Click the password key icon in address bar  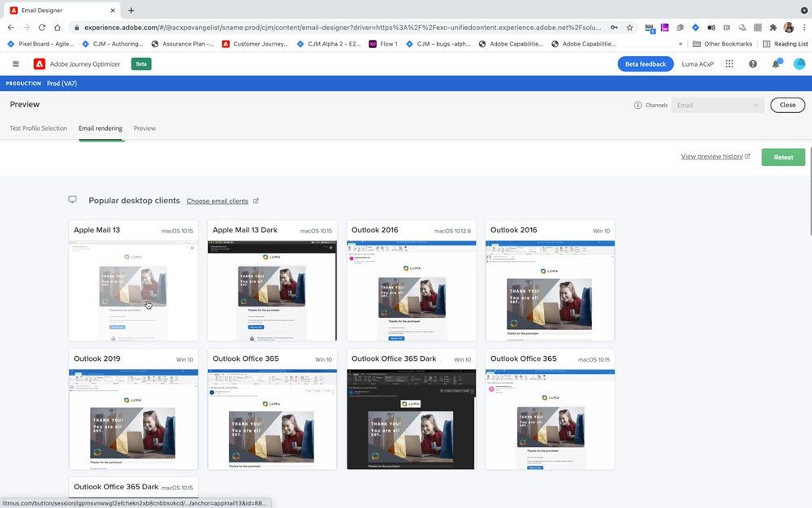pyautogui.click(x=614, y=28)
